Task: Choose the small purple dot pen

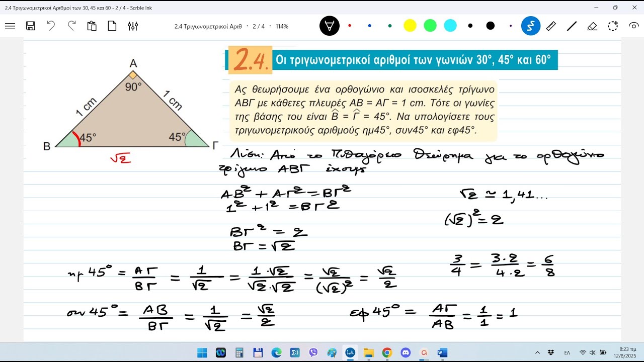Action: click(511, 26)
